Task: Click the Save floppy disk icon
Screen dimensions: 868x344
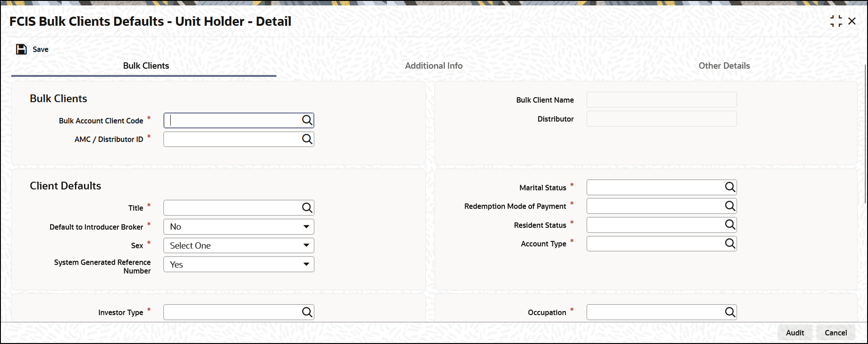Action: click(x=21, y=49)
